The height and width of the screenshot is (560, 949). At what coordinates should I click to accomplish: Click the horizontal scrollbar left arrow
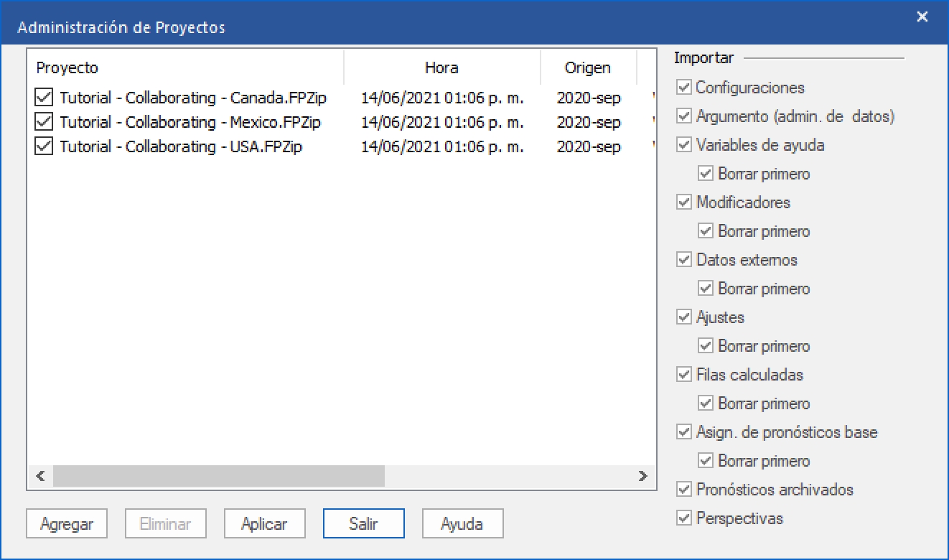pyautogui.click(x=40, y=476)
